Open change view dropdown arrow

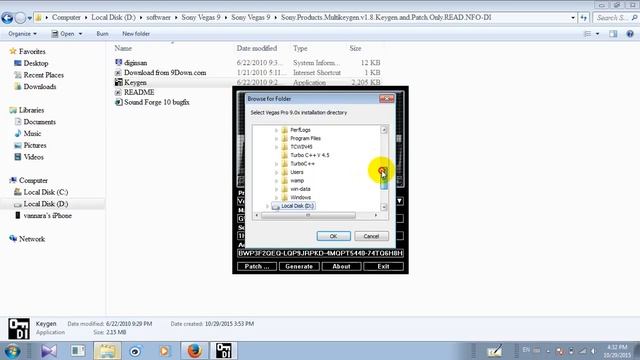[598, 34]
